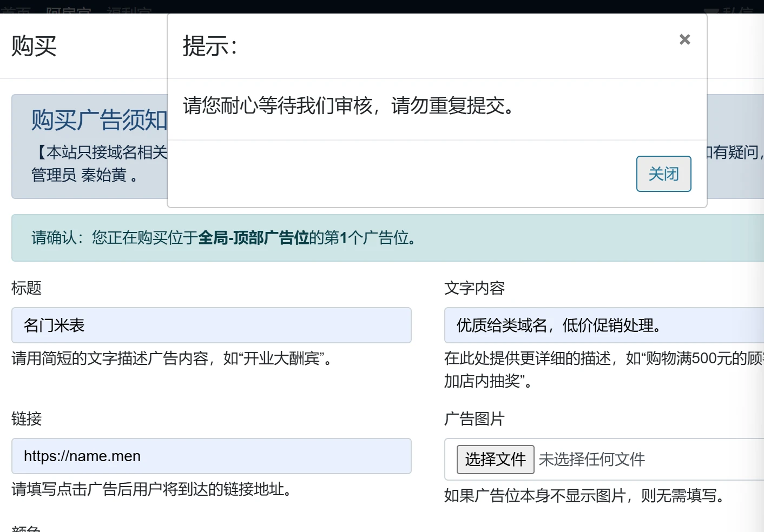This screenshot has height=532, width=764.
Task: Click 选择文件 to upload an ad image
Action: (x=495, y=459)
